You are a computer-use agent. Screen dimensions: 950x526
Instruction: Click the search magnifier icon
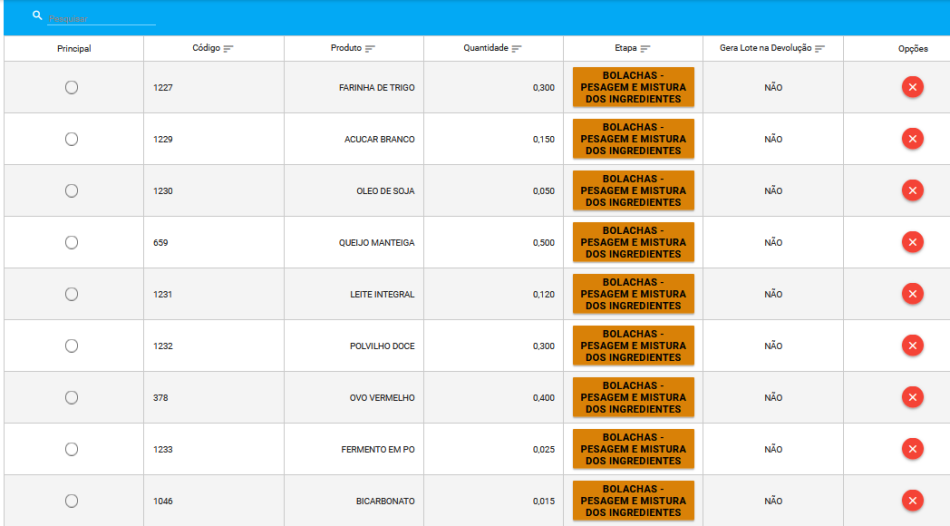pos(37,16)
